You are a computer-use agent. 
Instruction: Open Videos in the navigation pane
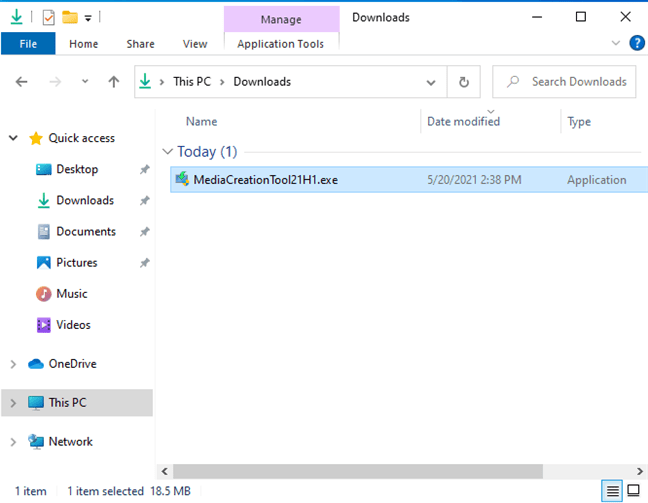[73, 325]
